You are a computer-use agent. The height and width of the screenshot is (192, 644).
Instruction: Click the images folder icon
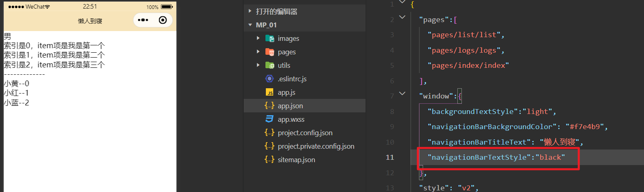point(270,38)
